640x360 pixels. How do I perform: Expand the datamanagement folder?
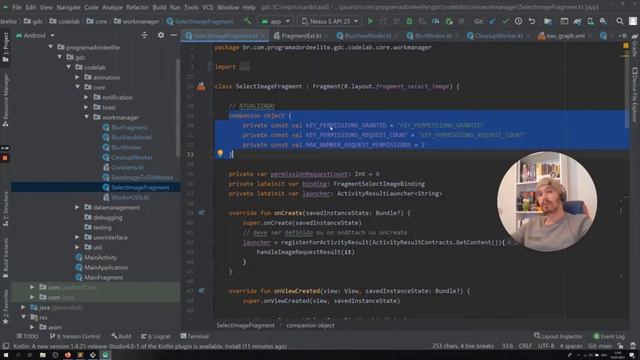tap(78, 207)
